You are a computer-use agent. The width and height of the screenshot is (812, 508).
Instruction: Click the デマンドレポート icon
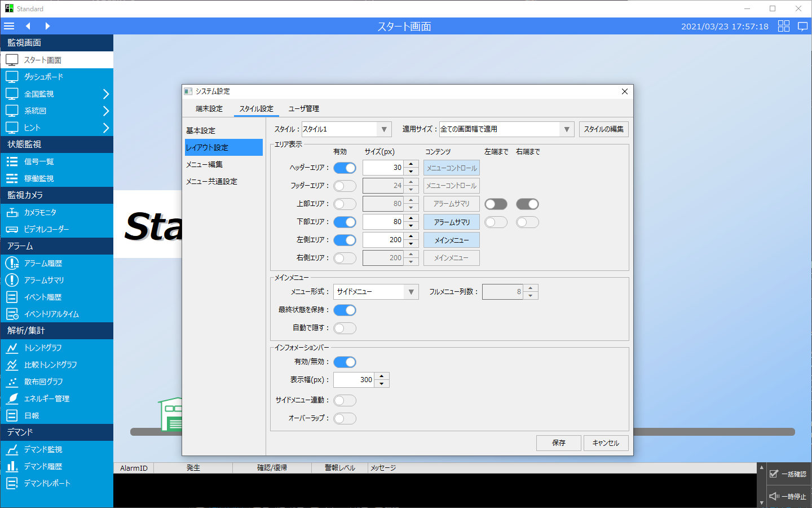click(x=12, y=483)
